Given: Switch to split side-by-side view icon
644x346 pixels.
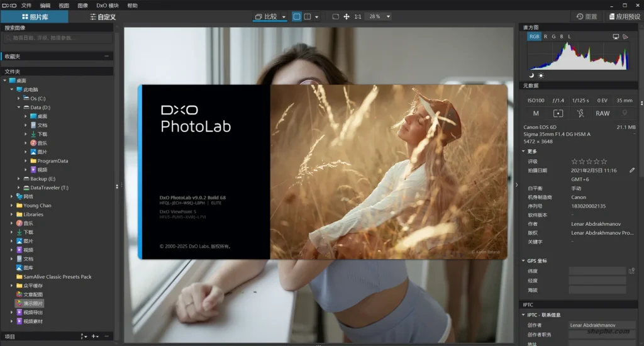Looking at the screenshot, I should (307, 17).
